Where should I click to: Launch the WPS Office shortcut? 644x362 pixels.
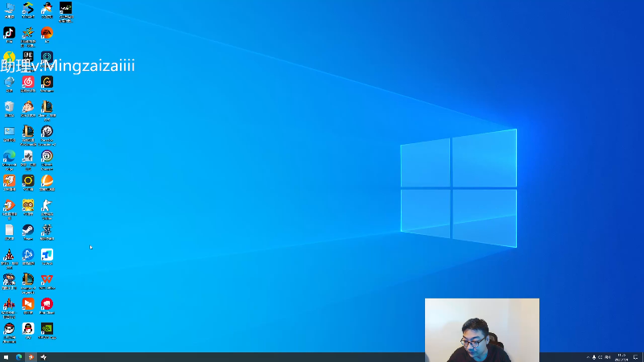[x=47, y=282]
